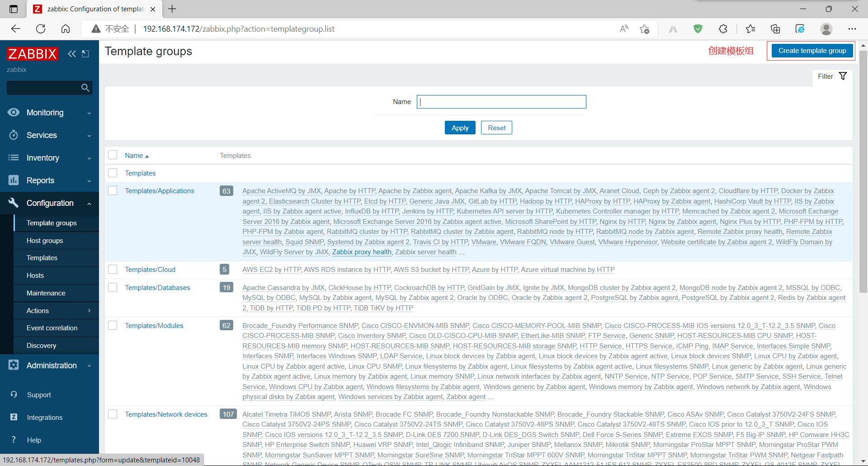Screen dimensions: 868x466
Task: Expand the Monitoring menu chevron
Action: tap(89, 113)
